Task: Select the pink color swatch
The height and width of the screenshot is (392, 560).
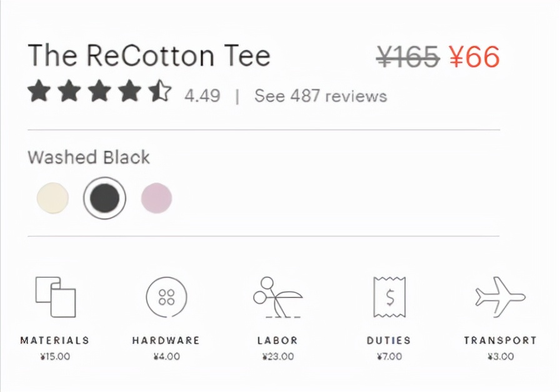Action: point(156,198)
